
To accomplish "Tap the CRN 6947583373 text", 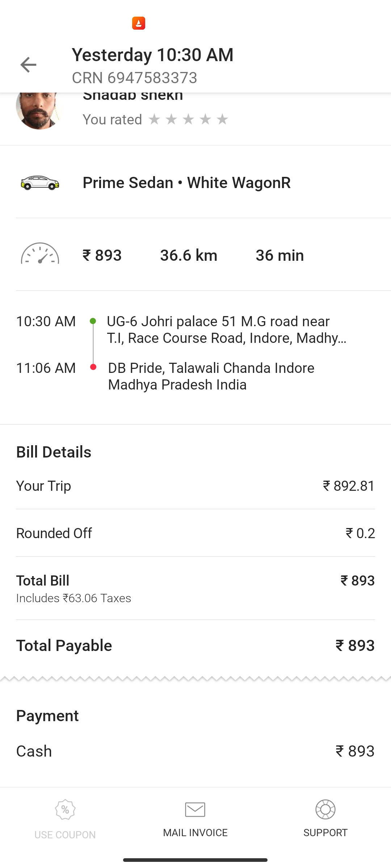I will point(134,78).
